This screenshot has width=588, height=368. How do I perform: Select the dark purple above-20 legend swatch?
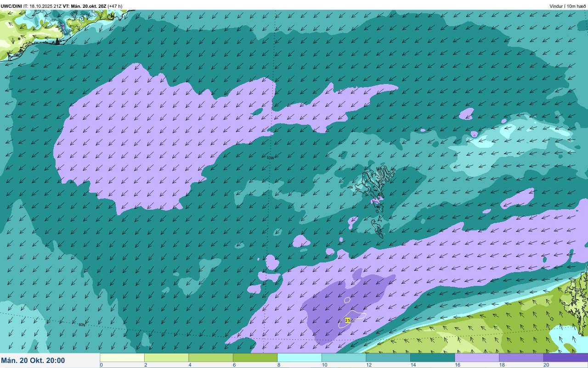(x=565, y=357)
